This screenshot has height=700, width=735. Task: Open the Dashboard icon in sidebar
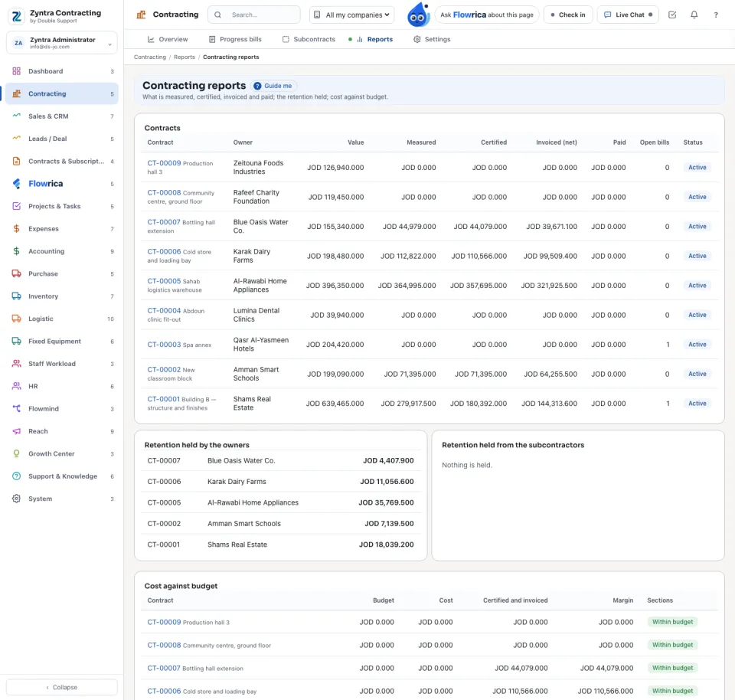pyautogui.click(x=16, y=71)
